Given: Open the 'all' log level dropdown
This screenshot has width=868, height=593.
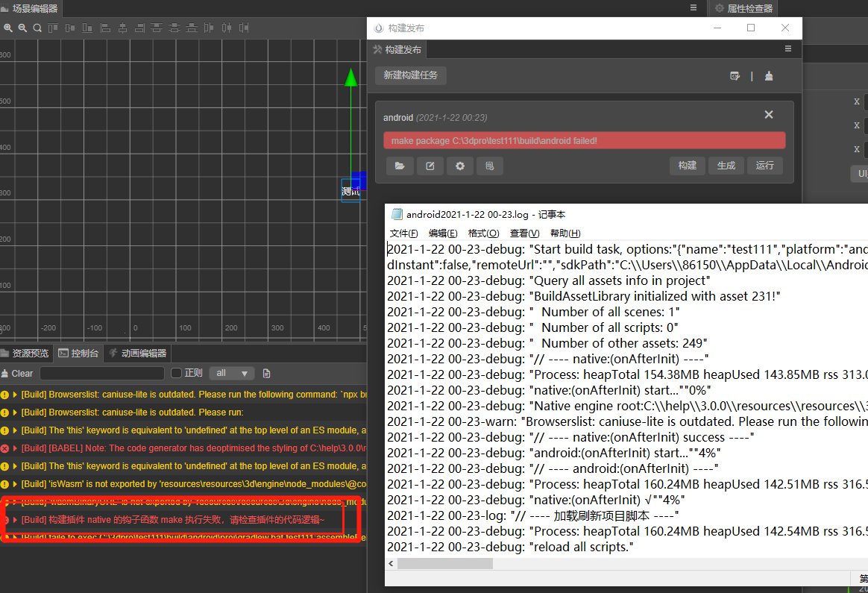Looking at the screenshot, I should [x=231, y=373].
